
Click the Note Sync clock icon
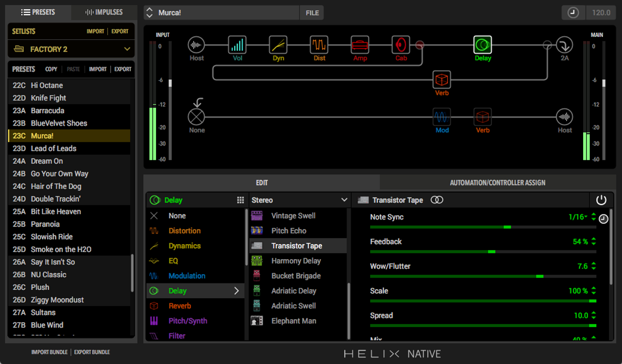coord(604,219)
